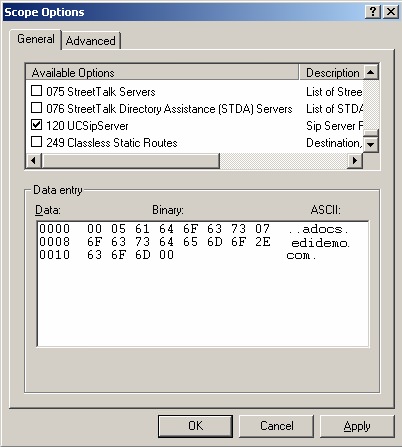Click the 'Destination,' description cell
Image resolution: width=402 pixels, height=447 pixels.
(334, 143)
